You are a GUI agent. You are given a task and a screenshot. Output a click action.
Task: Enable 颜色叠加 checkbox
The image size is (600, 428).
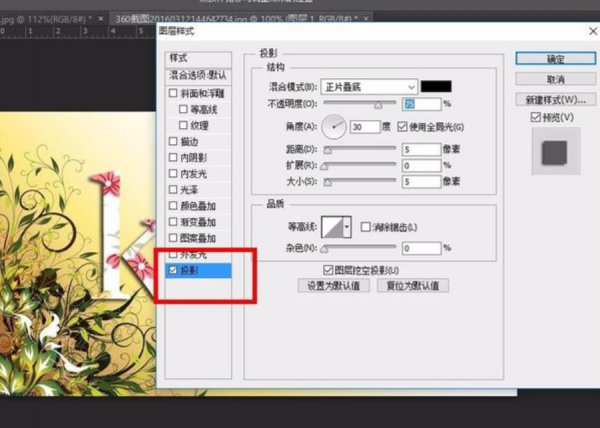[x=173, y=206]
